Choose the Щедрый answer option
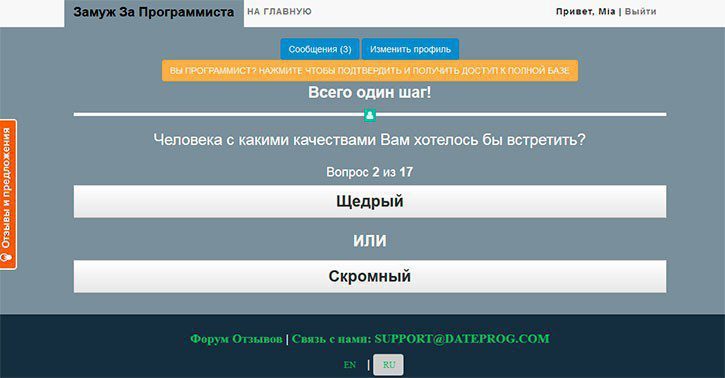Image resolution: width=725 pixels, height=378 pixels. [370, 201]
